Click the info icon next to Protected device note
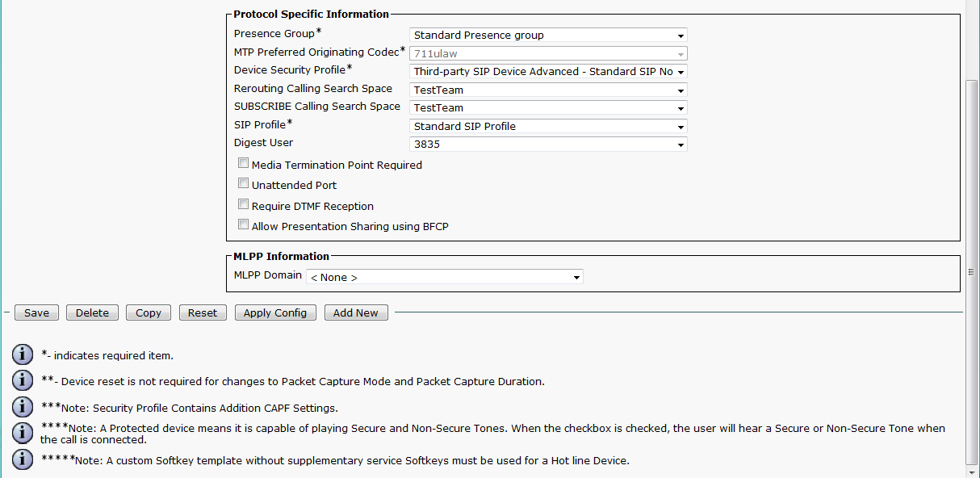 23,433
